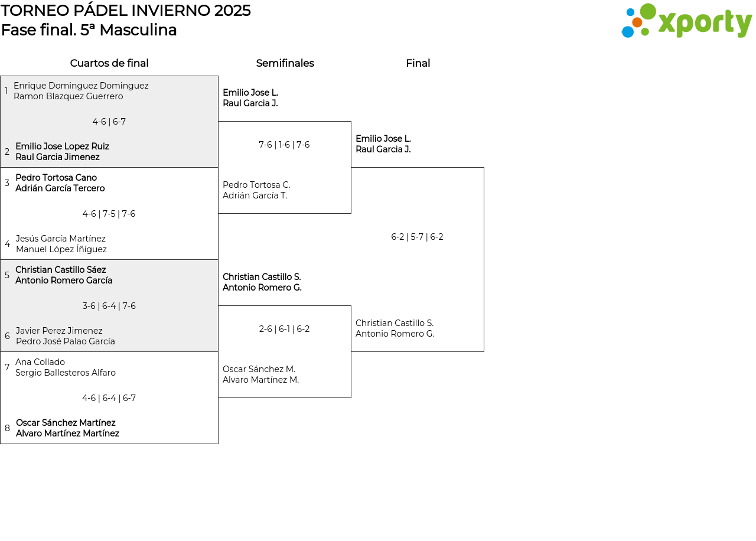Select Jesús García Martínez pair
This screenshot has width=756, height=541.
pyautogui.click(x=61, y=244)
